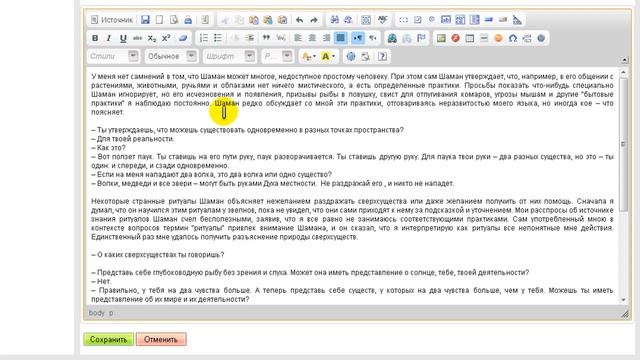
Task: Toggle Strikethrough formatting
Action: point(137,38)
